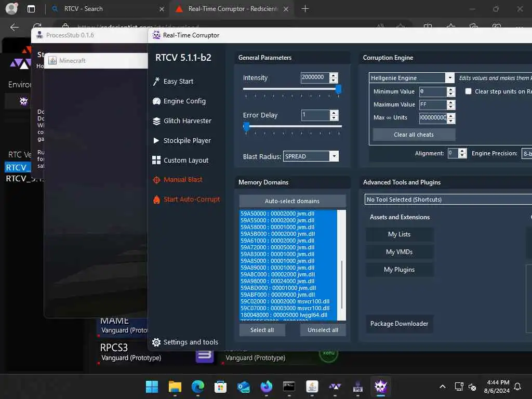The width and height of the screenshot is (532, 399).
Task: Enable Clear step units checkbox
Action: (x=468, y=91)
